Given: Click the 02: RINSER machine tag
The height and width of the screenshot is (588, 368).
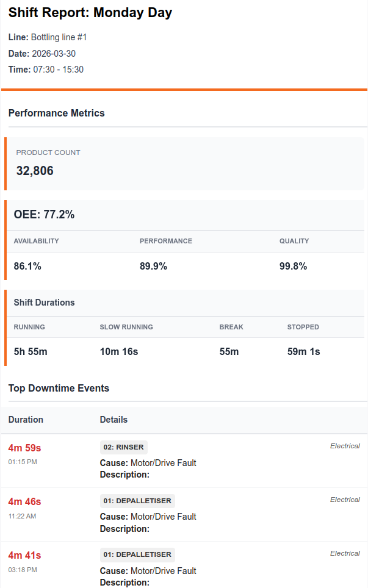Looking at the screenshot, I should (123, 447).
